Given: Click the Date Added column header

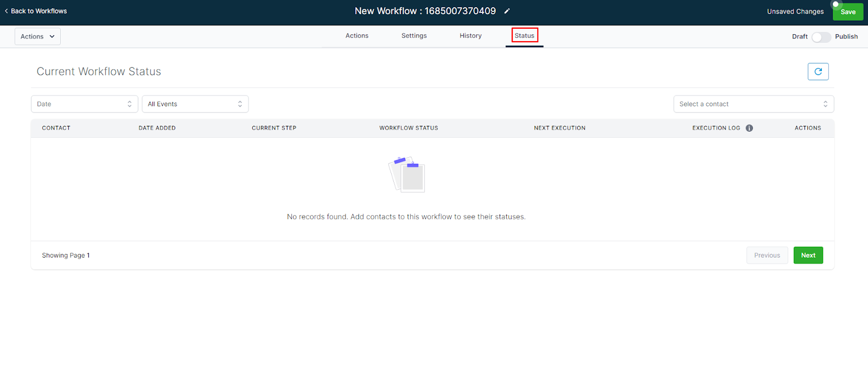Looking at the screenshot, I should pos(157,128).
